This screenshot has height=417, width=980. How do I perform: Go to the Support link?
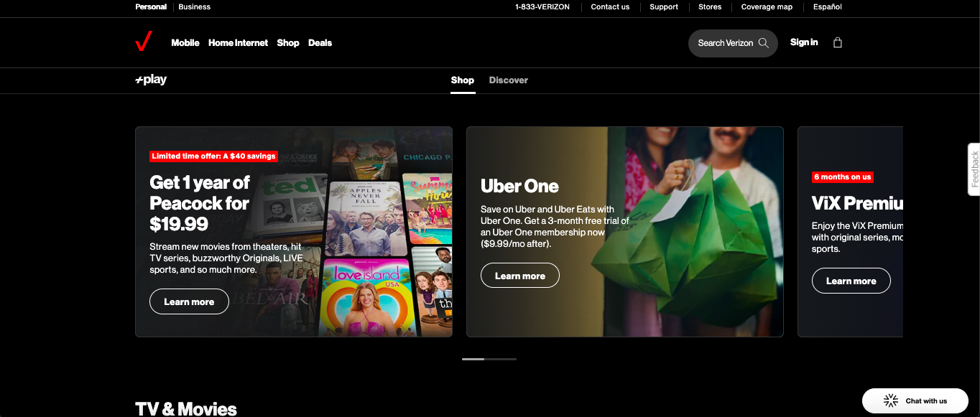tap(664, 6)
